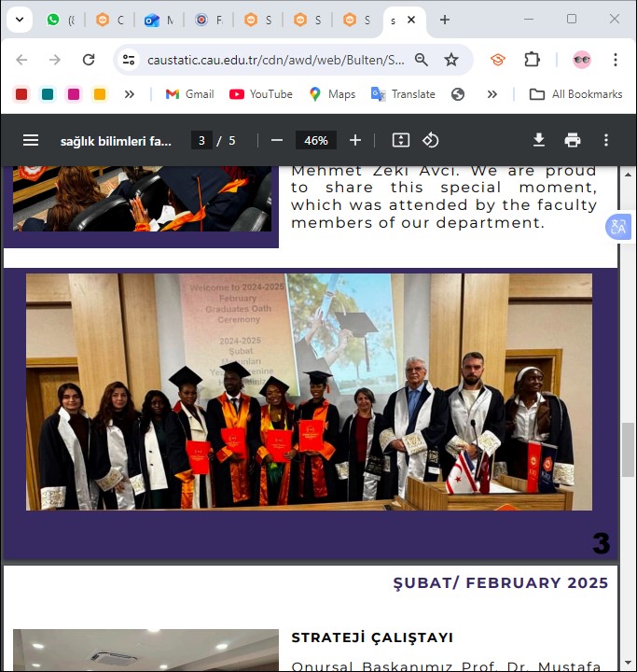Print the PDF document

tap(572, 140)
